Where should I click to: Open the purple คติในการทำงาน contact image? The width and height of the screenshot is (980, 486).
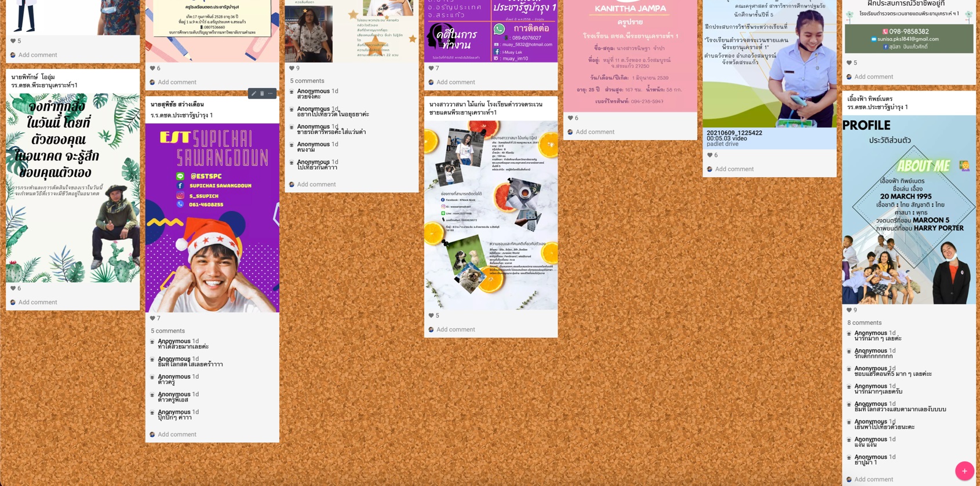[x=491, y=31]
